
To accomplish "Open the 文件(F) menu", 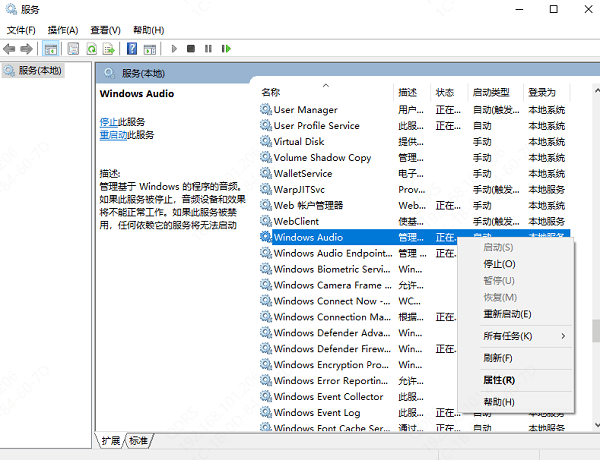I will click(21, 30).
